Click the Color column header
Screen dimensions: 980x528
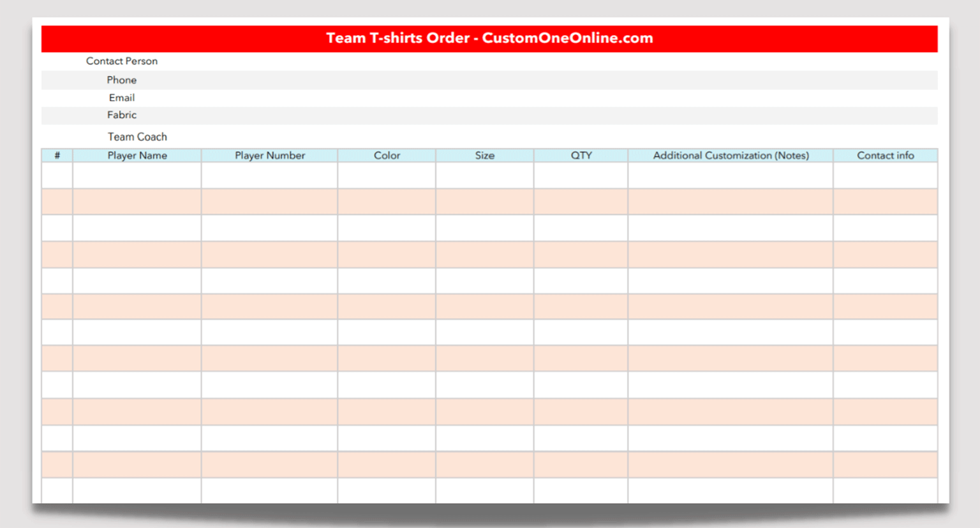coord(387,156)
